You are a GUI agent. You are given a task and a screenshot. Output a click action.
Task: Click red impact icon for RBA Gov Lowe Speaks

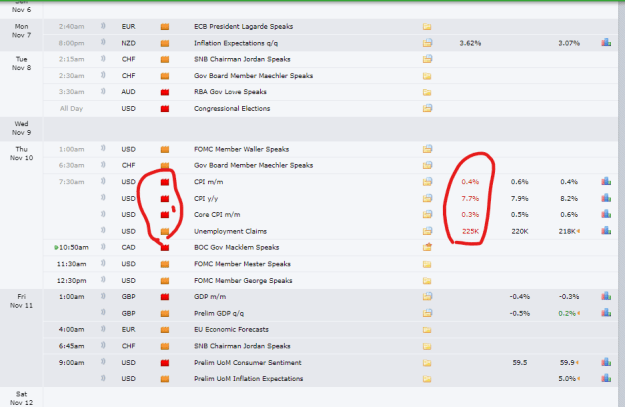click(165, 92)
